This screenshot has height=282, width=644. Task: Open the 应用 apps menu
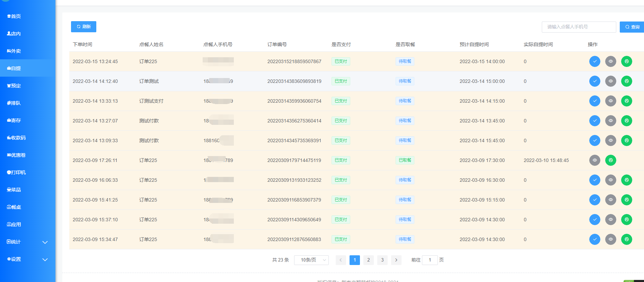[28, 224]
